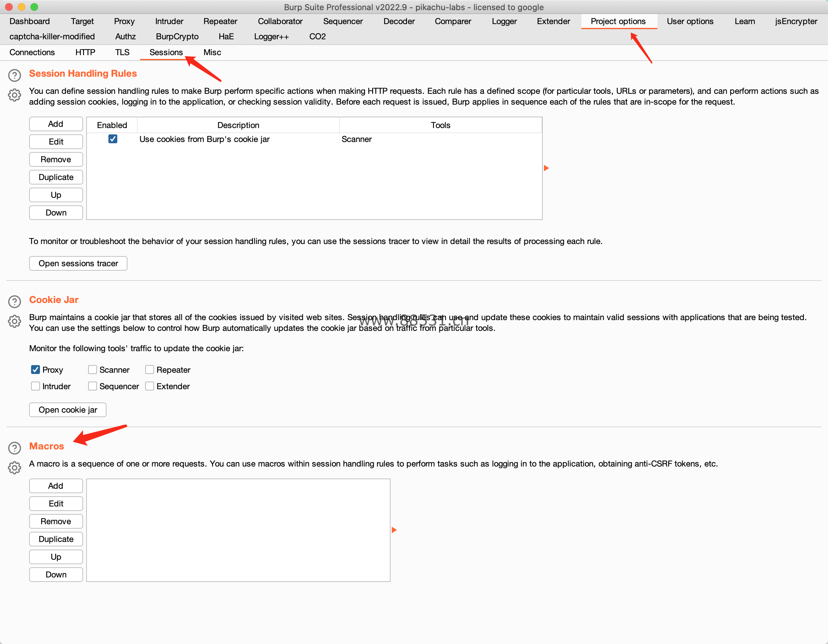Toggle enabled checkbox for cookie jar rule
This screenshot has width=828, height=644.
pos(113,139)
